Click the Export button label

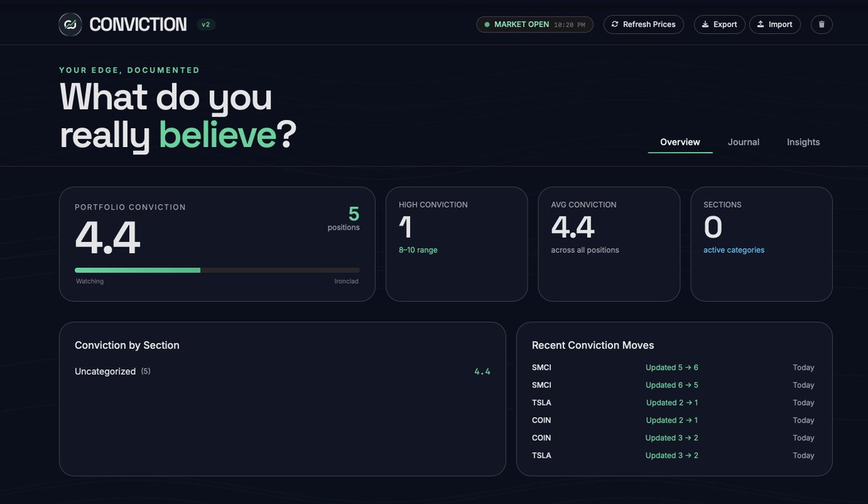[x=725, y=25]
